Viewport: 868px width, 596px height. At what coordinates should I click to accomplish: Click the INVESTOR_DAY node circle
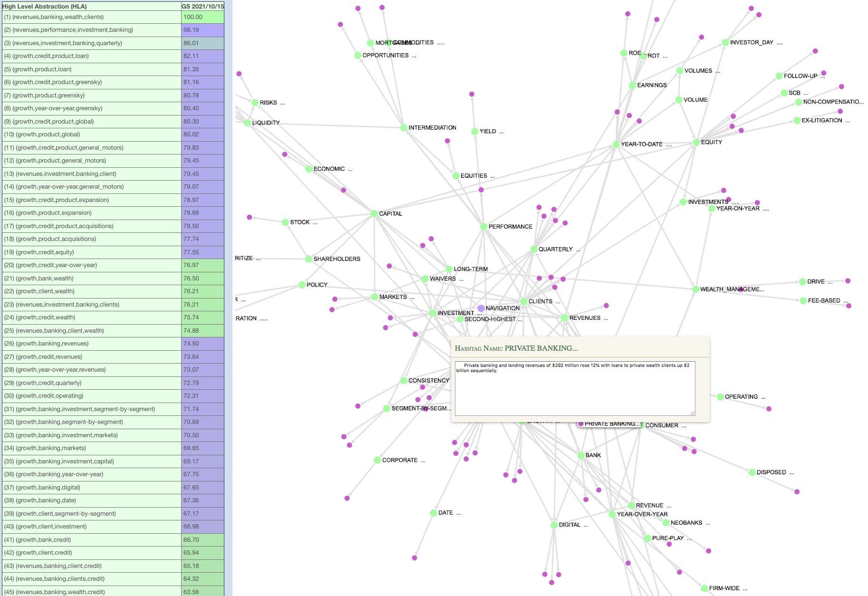coord(725,42)
